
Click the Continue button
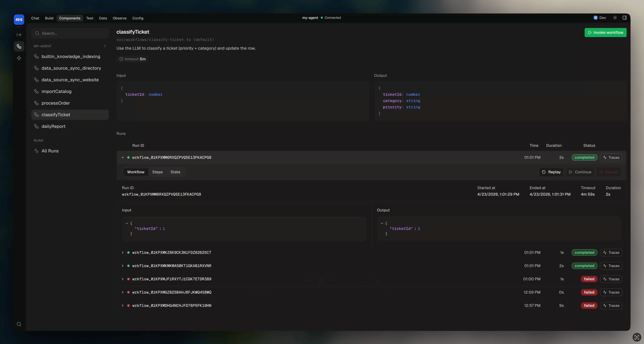(x=580, y=172)
